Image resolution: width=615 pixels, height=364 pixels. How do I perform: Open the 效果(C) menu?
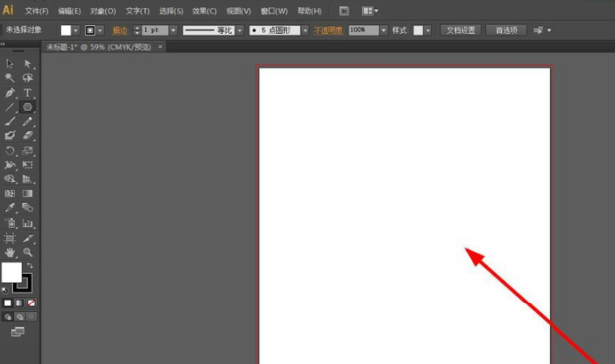pyautogui.click(x=204, y=11)
